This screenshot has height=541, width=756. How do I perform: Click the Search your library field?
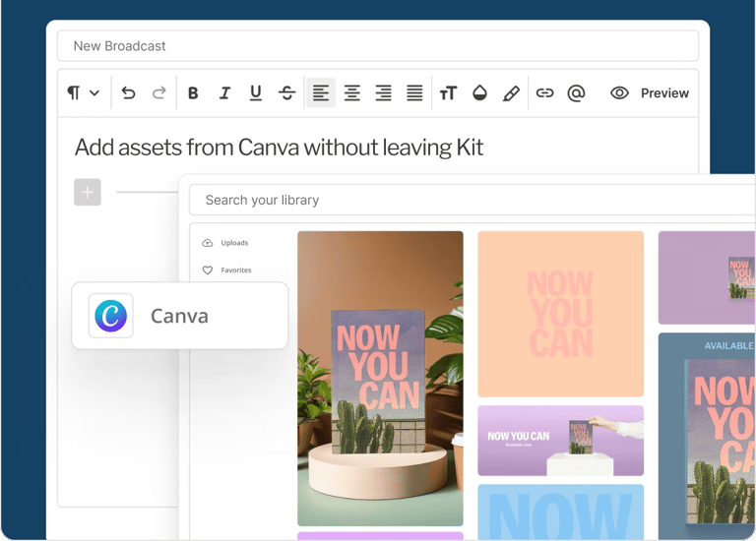[x=472, y=200]
